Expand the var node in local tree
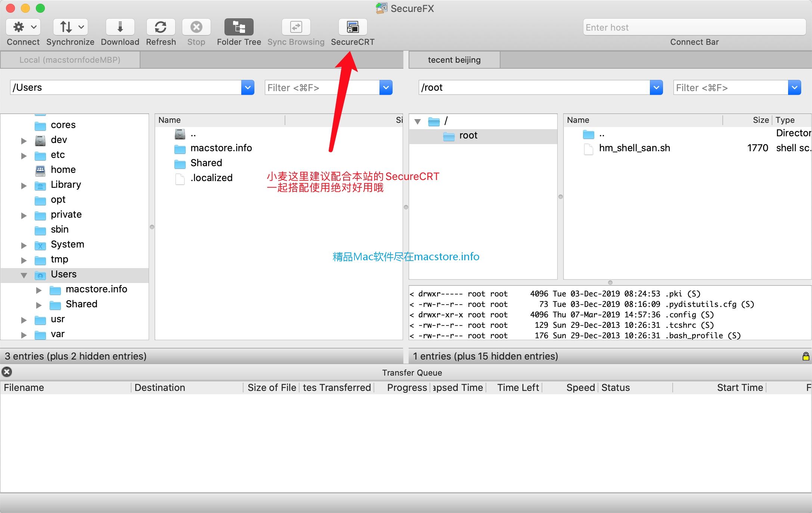This screenshot has width=812, height=513. pos(24,335)
